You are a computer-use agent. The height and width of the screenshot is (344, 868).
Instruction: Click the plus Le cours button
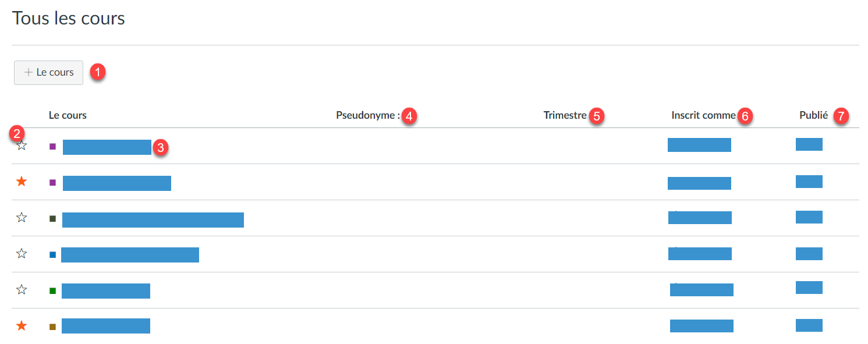click(48, 73)
